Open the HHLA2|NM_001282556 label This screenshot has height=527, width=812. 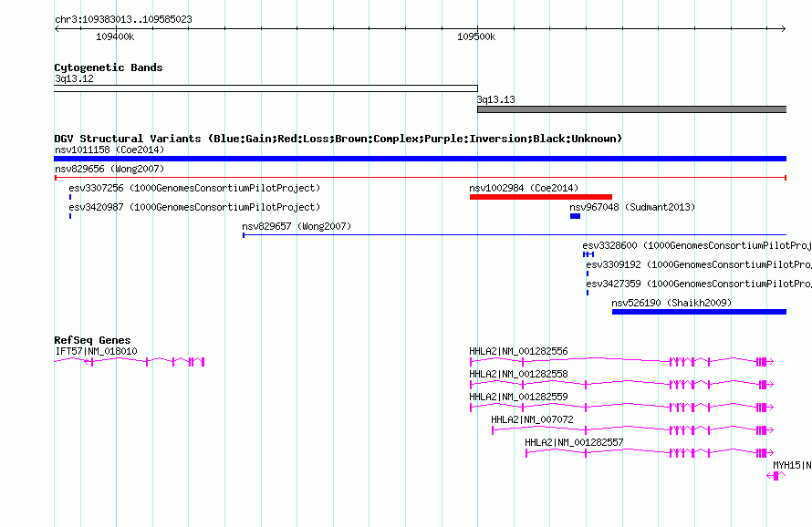point(518,351)
